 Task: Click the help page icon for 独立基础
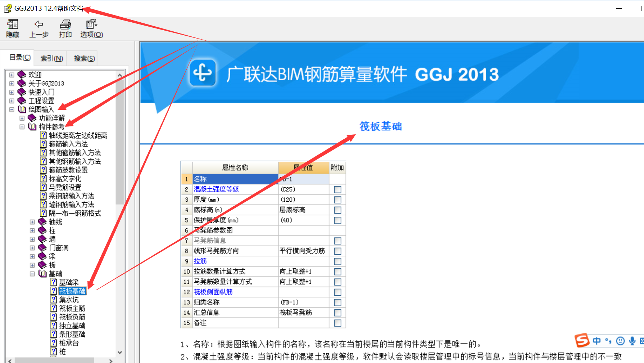54,325
